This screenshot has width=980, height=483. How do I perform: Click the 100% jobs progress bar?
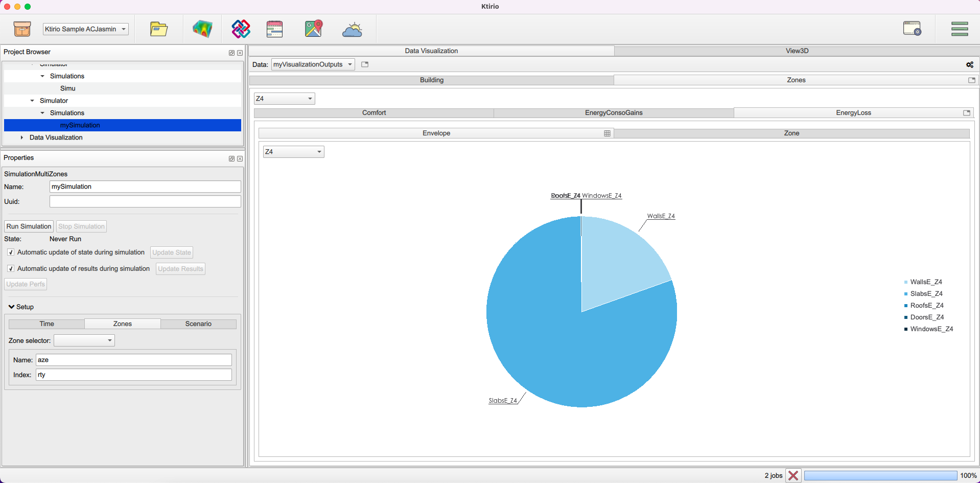coord(880,475)
